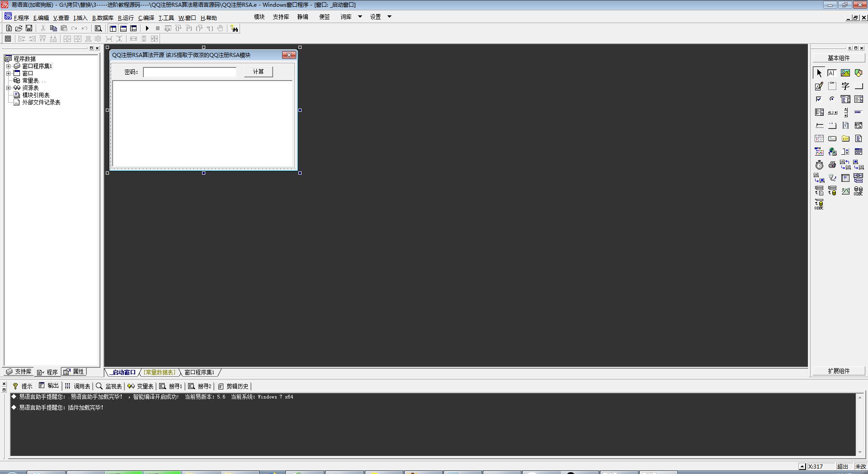Click the Save floppy disk icon
868x474 pixels.
pyautogui.click(x=29, y=28)
